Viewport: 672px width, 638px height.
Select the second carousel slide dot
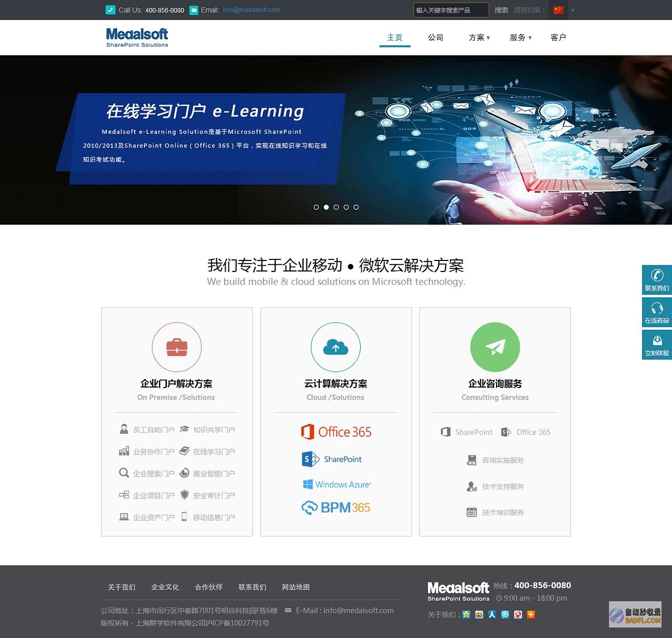point(326,207)
